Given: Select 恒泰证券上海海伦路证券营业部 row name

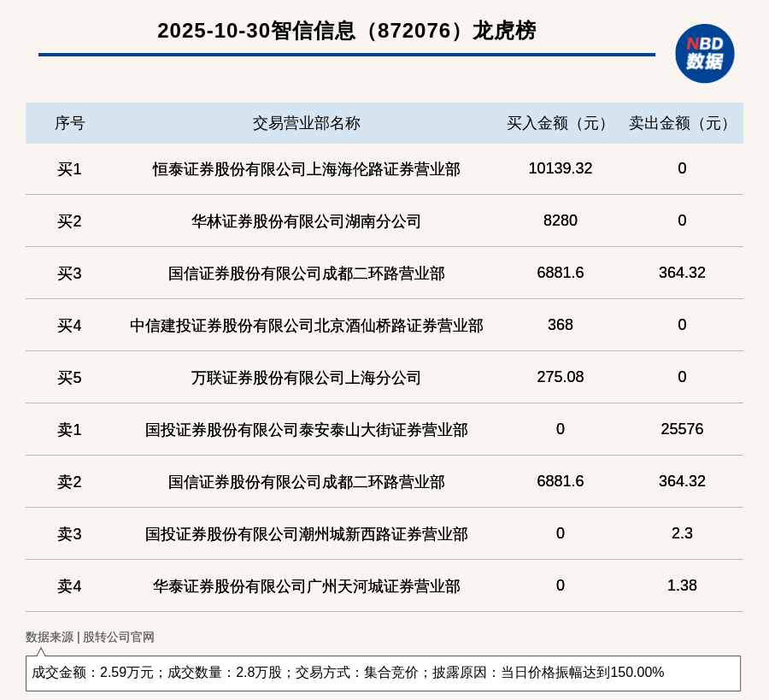Looking at the screenshot, I should point(306,169).
